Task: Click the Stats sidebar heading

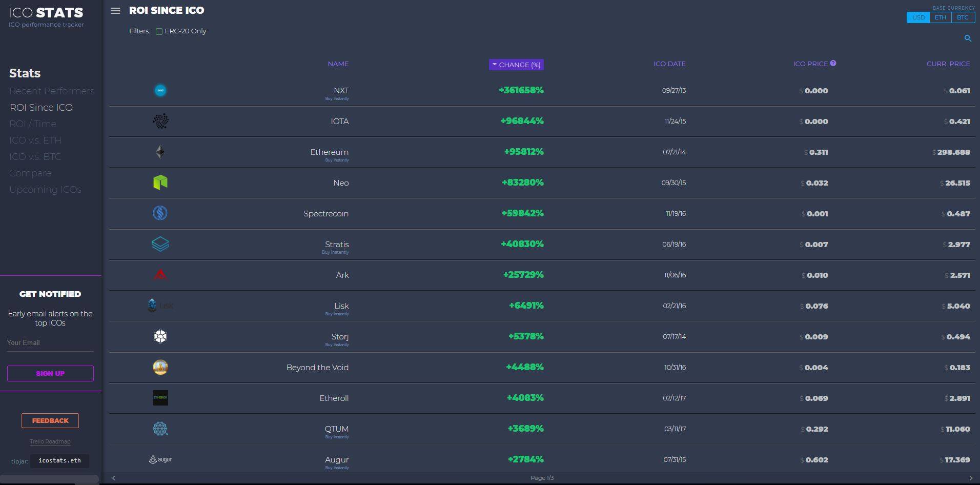Action: point(25,73)
